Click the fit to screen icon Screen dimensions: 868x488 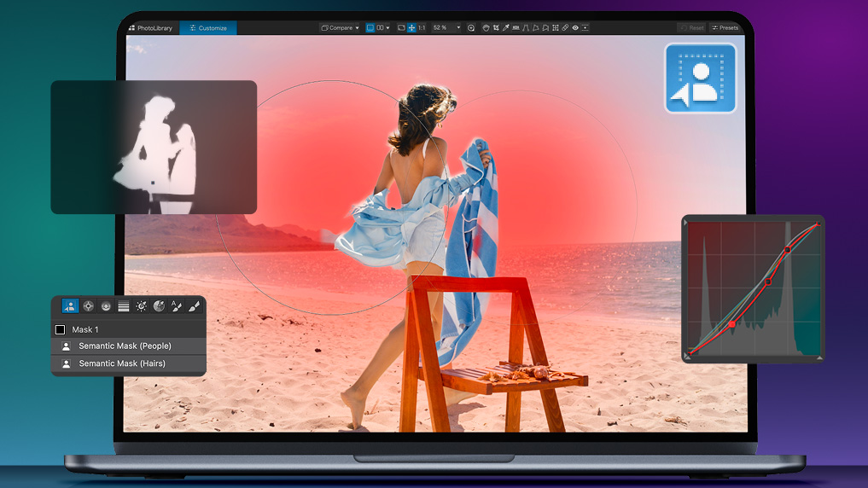pyautogui.click(x=401, y=27)
